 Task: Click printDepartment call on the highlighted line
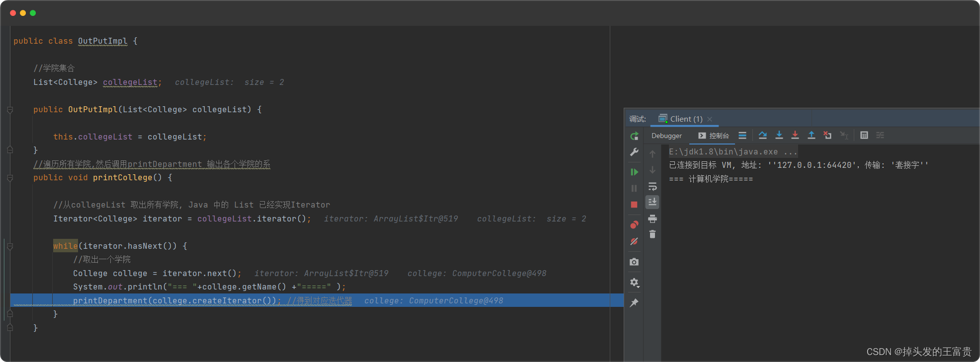click(x=110, y=300)
